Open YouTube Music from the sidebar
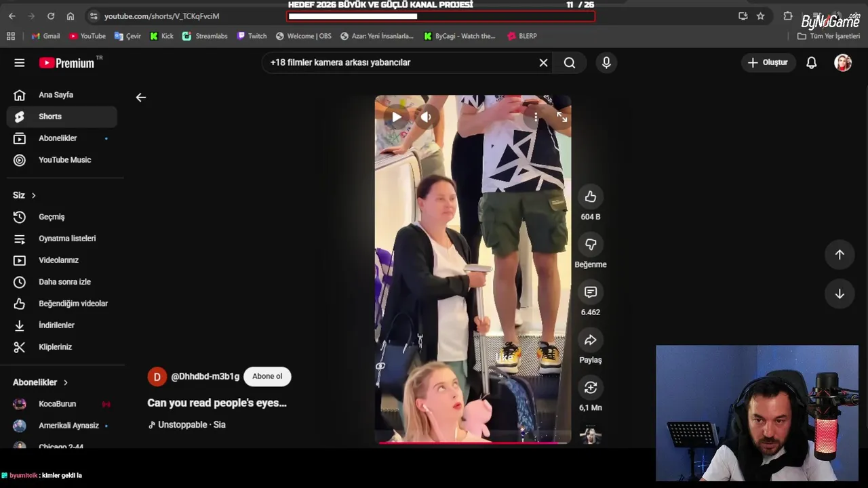The height and width of the screenshot is (488, 868). tap(62, 160)
